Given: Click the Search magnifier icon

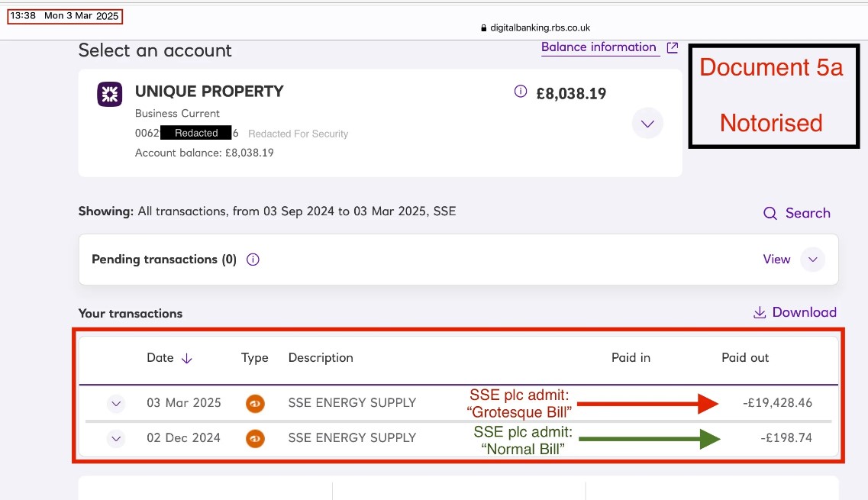Looking at the screenshot, I should [x=770, y=213].
